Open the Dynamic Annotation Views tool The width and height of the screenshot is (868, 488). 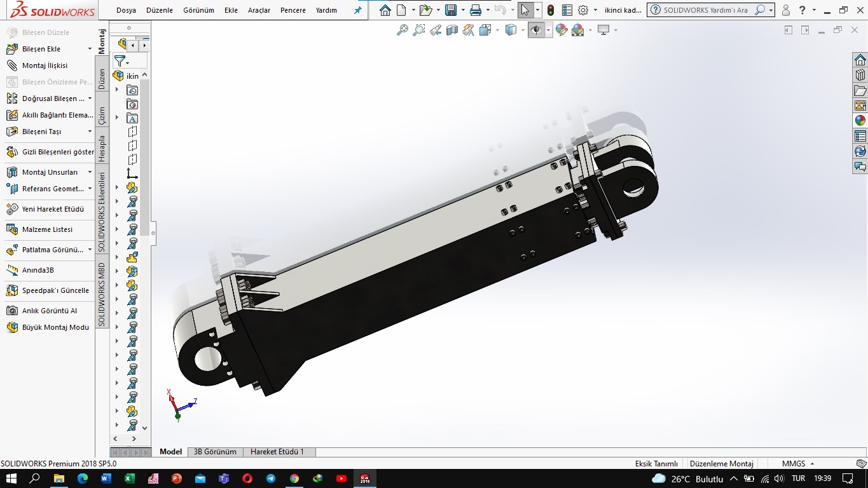coord(469,30)
